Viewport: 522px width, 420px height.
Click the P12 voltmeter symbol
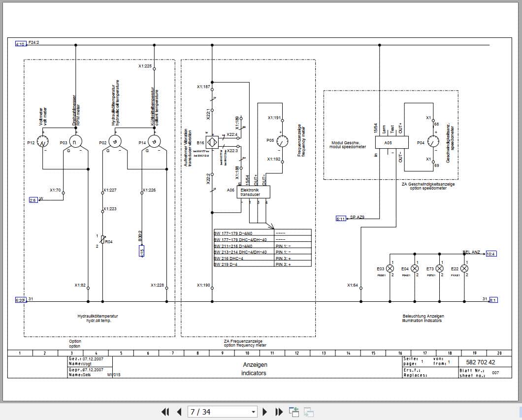42,142
